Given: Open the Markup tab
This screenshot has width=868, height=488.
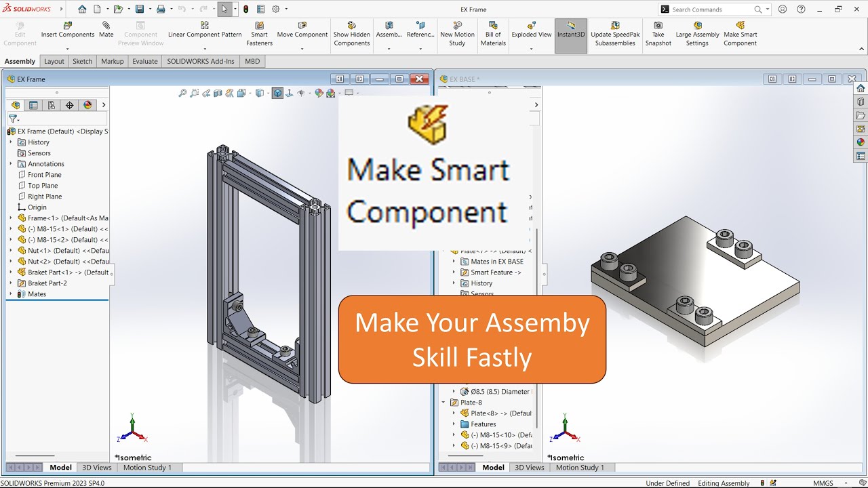Looking at the screenshot, I should click(x=113, y=61).
